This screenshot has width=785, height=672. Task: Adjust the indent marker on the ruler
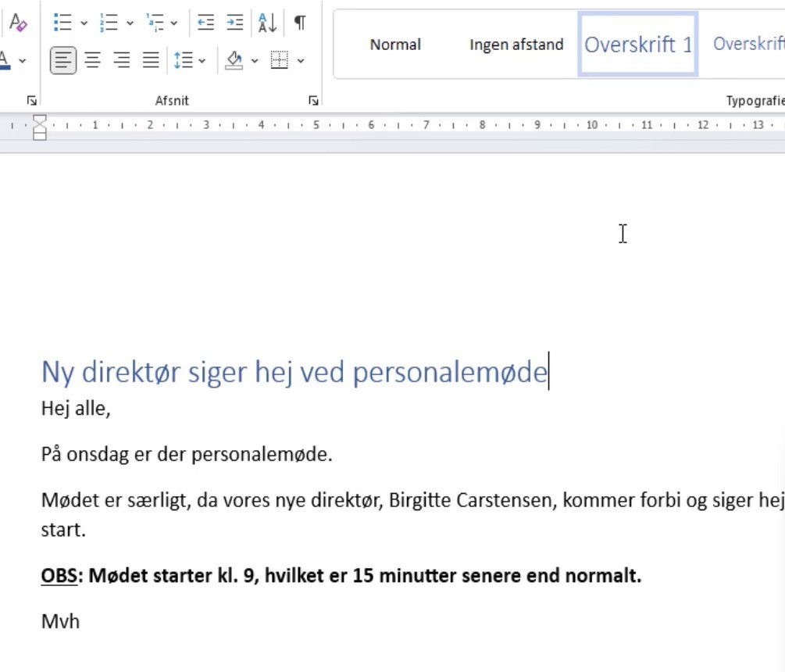(x=40, y=127)
